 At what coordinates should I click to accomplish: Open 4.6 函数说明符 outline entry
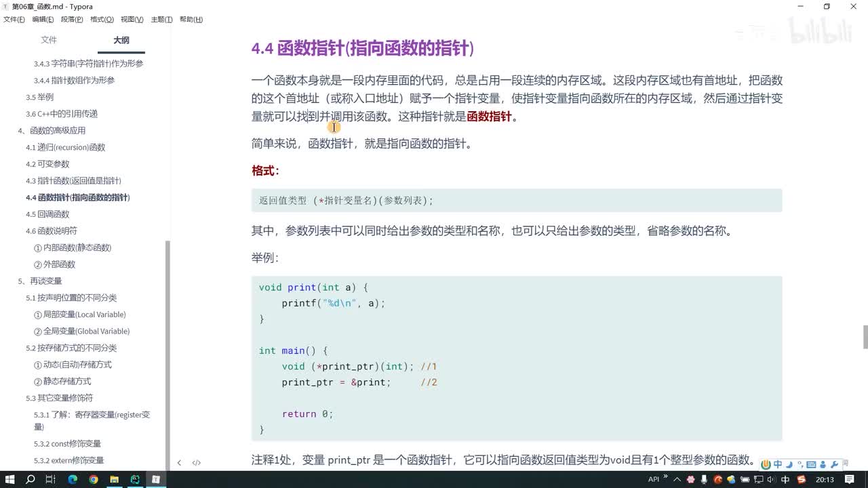(x=52, y=231)
